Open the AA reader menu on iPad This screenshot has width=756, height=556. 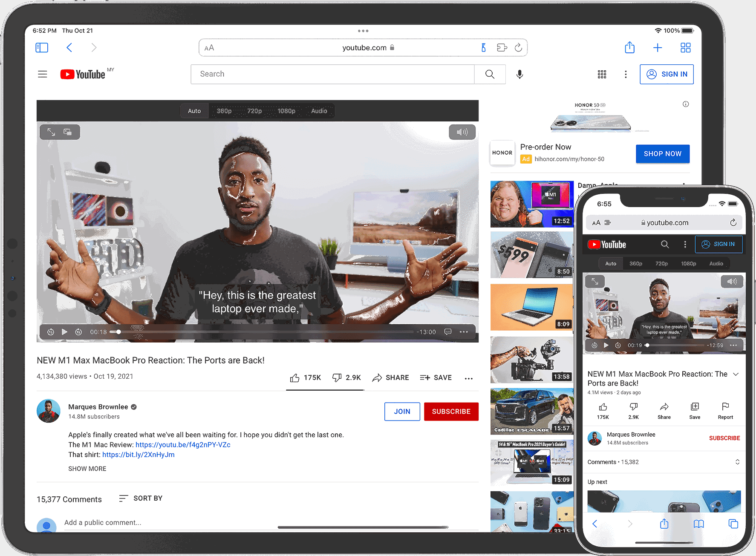pos(209,48)
